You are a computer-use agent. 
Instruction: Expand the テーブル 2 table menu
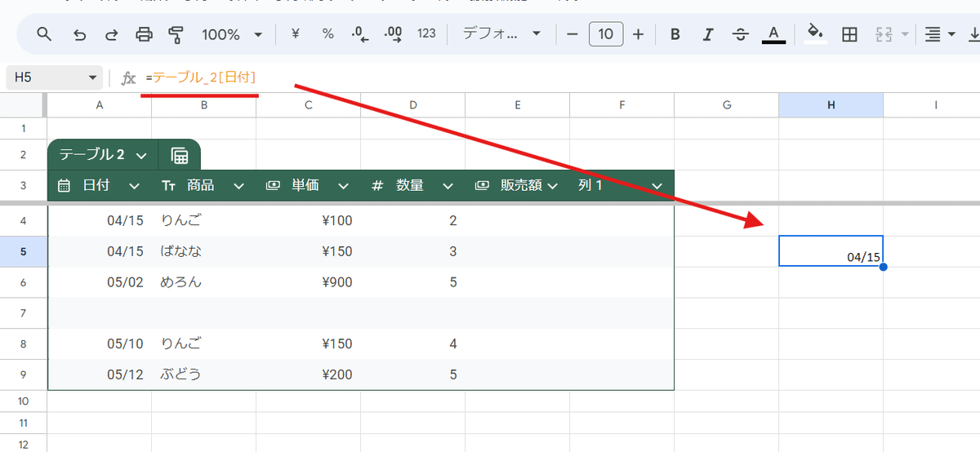pyautogui.click(x=141, y=155)
